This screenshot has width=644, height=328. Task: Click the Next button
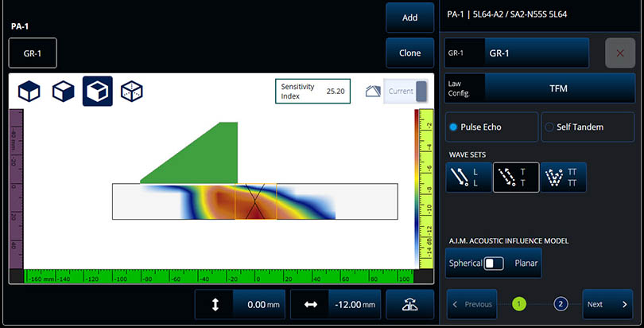(607, 304)
